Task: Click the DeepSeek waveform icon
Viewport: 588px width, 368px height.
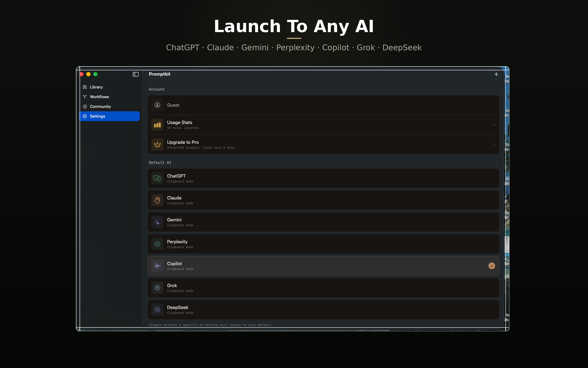Action: 157,310
